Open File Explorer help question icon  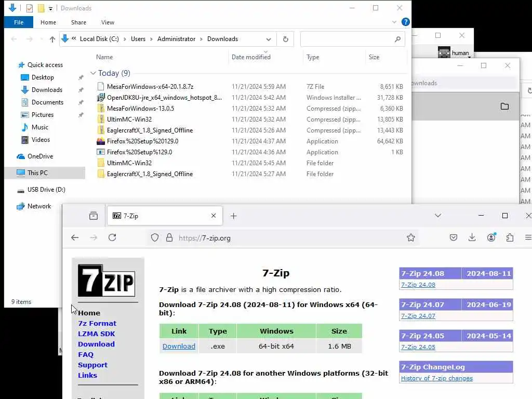click(x=405, y=22)
